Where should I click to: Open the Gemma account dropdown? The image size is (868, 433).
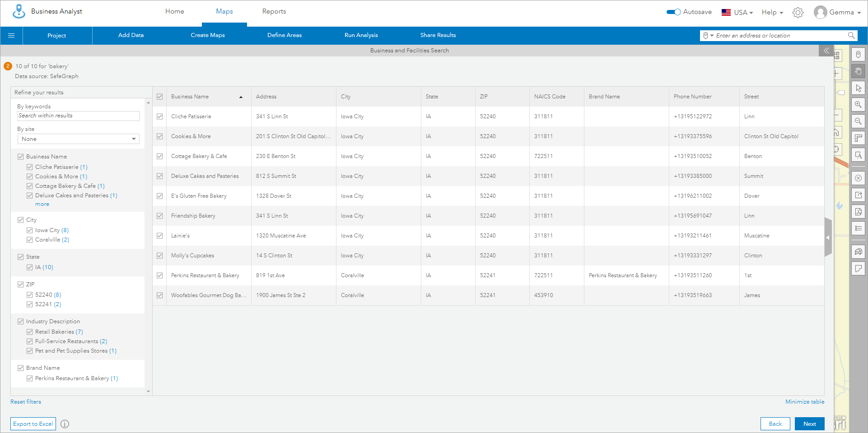click(845, 13)
